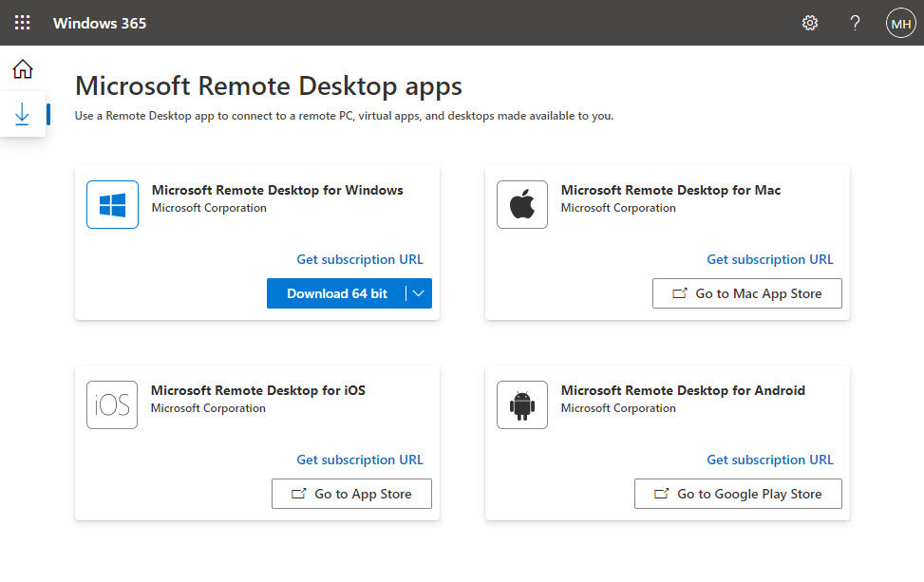Open the app launcher waffle icon
This screenshot has width=924, height=582.
[x=22, y=23]
